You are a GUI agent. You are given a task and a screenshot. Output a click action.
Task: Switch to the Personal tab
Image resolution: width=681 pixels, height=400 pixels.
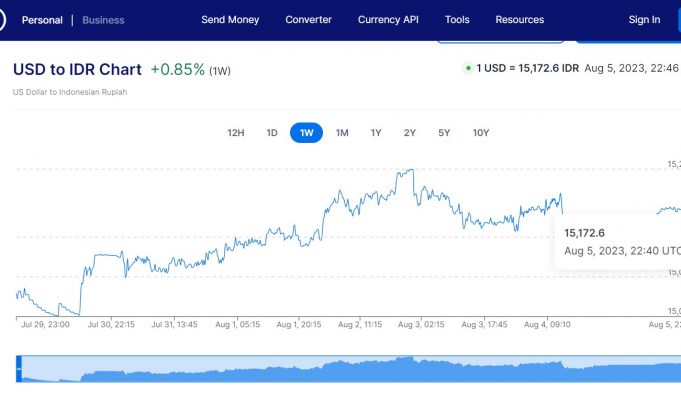(42, 20)
